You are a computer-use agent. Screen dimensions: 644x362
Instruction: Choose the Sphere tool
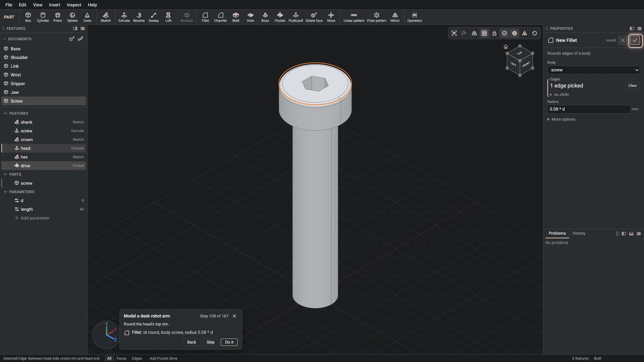(x=72, y=17)
